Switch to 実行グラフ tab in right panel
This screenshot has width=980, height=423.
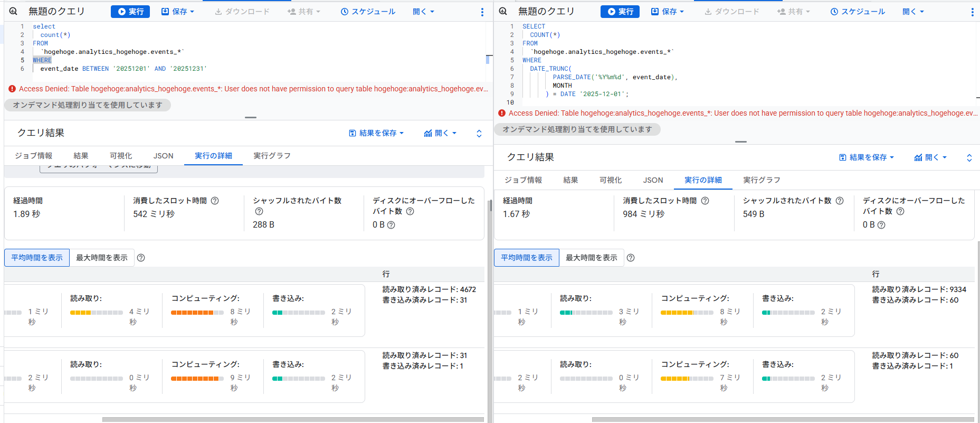click(x=762, y=180)
